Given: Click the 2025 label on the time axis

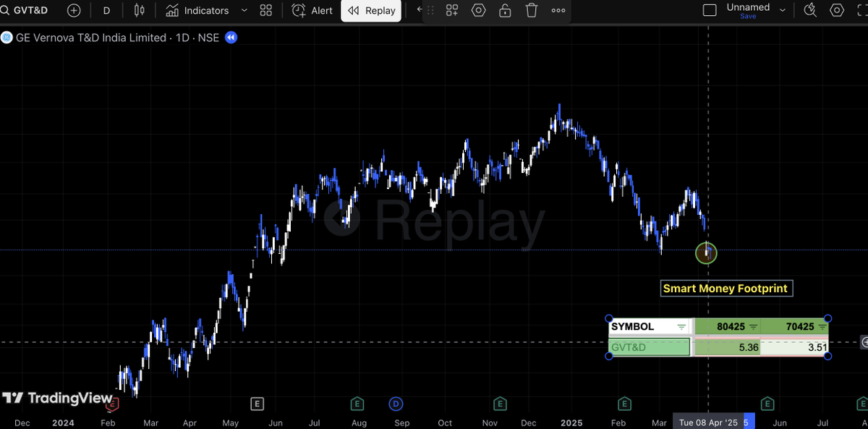Looking at the screenshot, I should coord(571,422).
